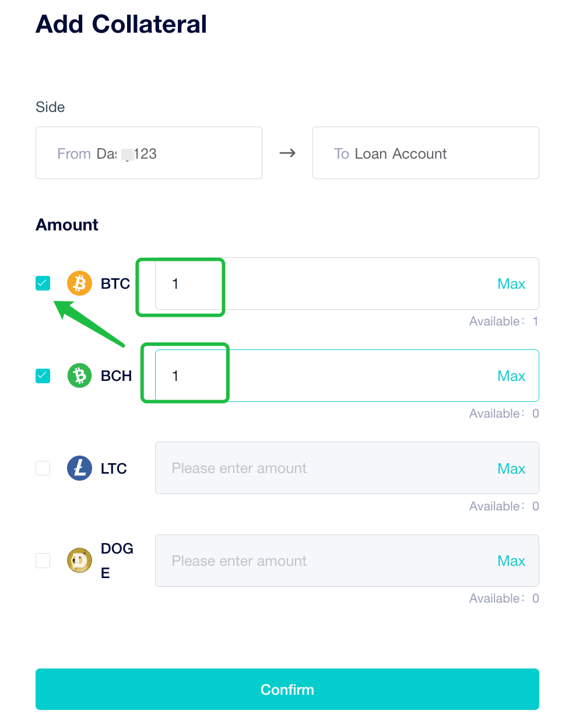Open the To Loan Account selector

(425, 153)
